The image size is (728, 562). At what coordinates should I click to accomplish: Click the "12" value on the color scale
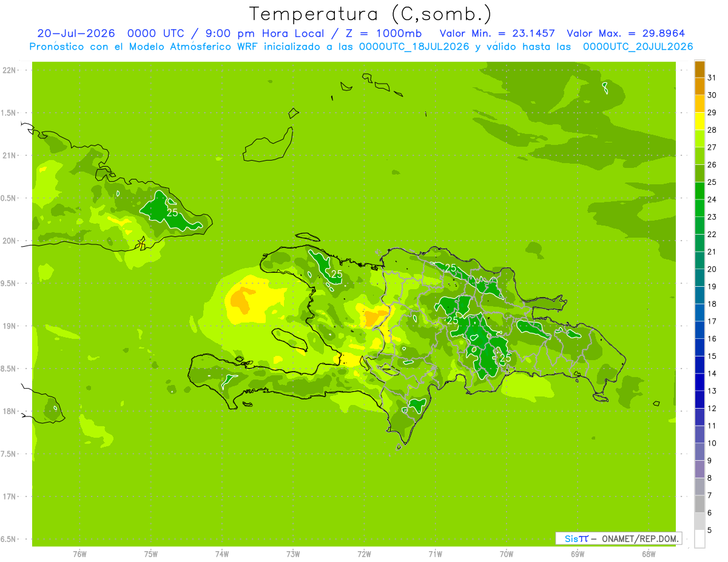pyautogui.click(x=712, y=408)
